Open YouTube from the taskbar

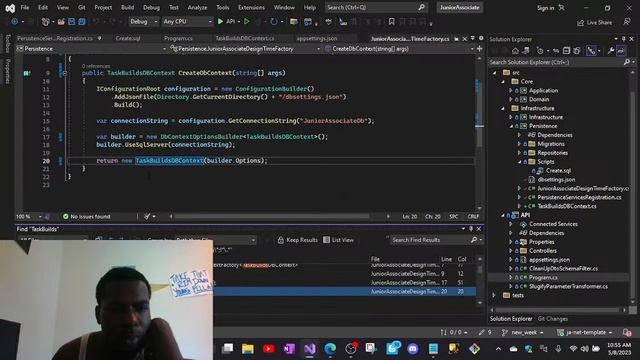pyautogui.click(x=269, y=349)
